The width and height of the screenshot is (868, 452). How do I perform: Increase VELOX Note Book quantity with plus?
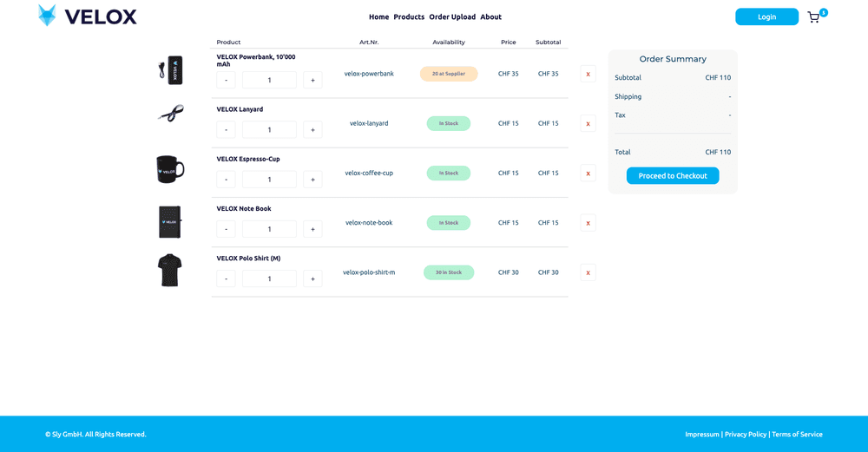312,229
